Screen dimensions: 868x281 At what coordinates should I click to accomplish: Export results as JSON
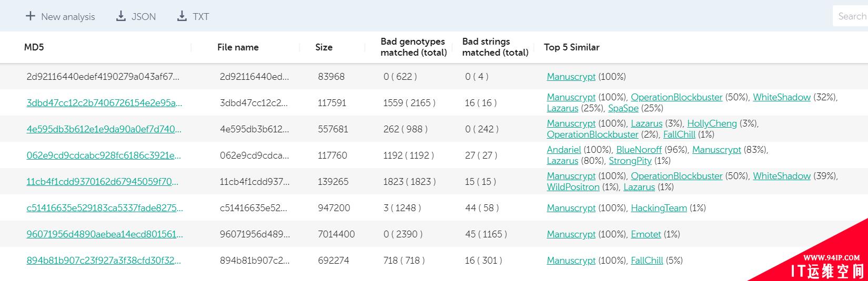tap(136, 16)
